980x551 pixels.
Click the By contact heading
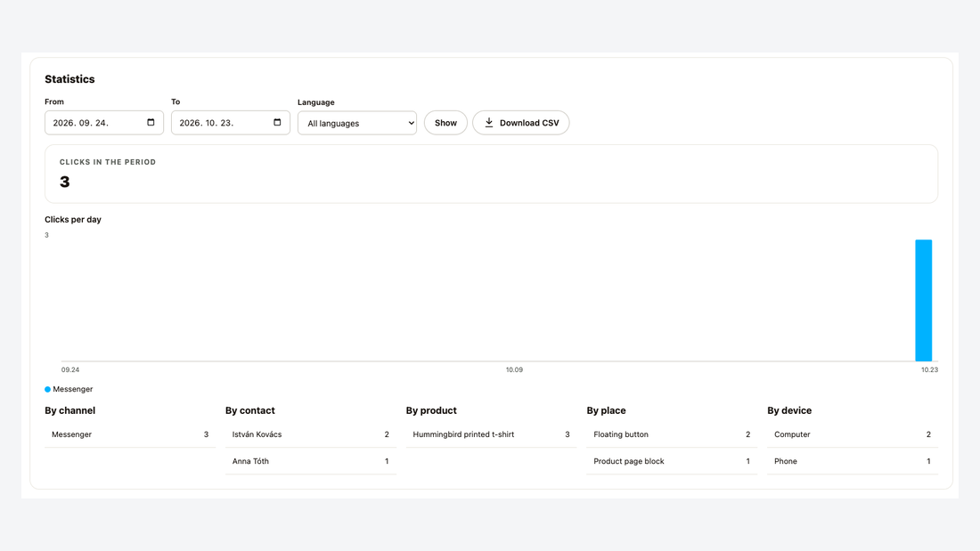[x=250, y=410]
